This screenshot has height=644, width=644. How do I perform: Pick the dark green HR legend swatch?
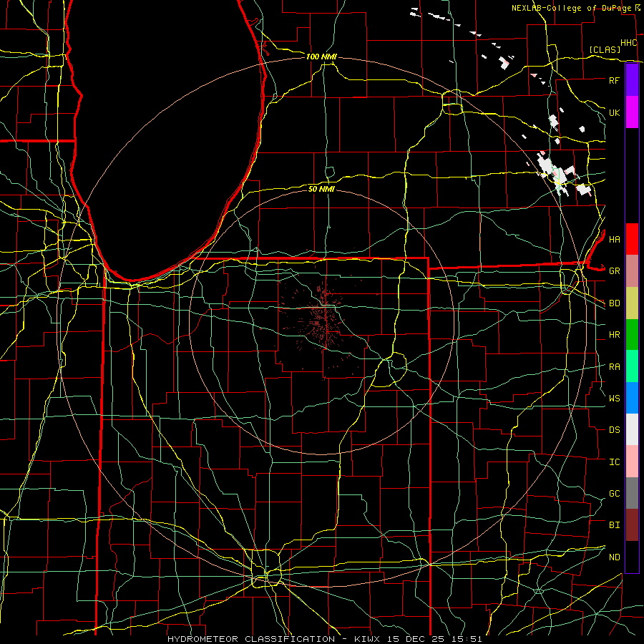coord(632,335)
